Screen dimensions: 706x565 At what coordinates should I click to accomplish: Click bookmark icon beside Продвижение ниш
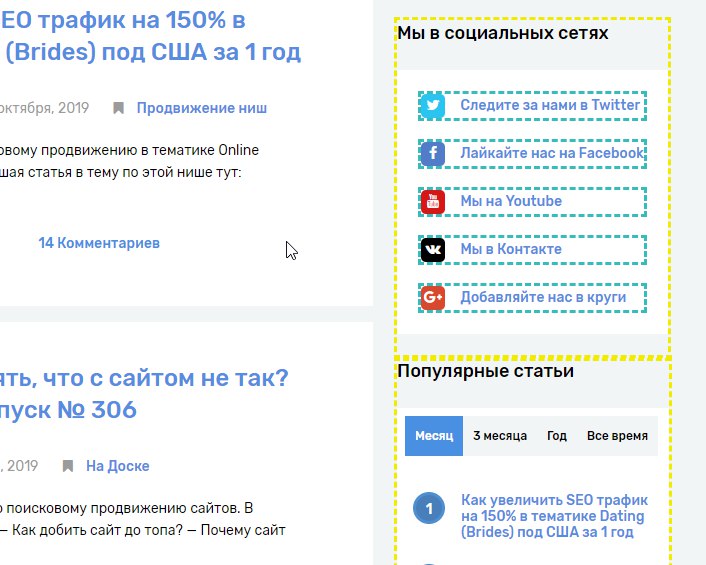click(x=118, y=108)
